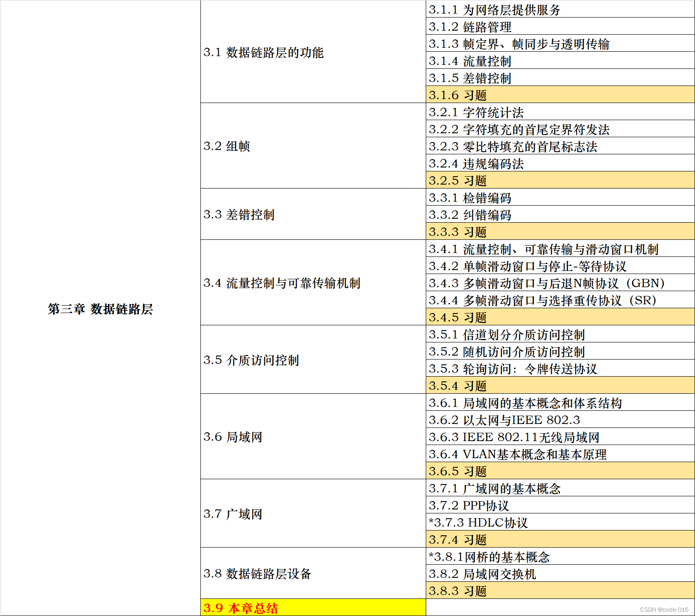Image resolution: width=695 pixels, height=616 pixels.
Task: Click row '3.5.3 轮询访问：令牌传送协议'
Action: point(560,368)
